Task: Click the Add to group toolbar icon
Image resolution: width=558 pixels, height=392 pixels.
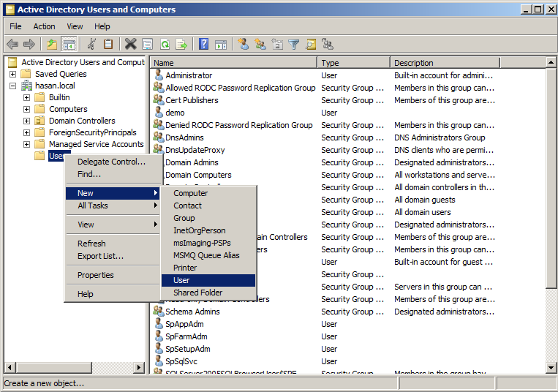Action: [x=328, y=44]
